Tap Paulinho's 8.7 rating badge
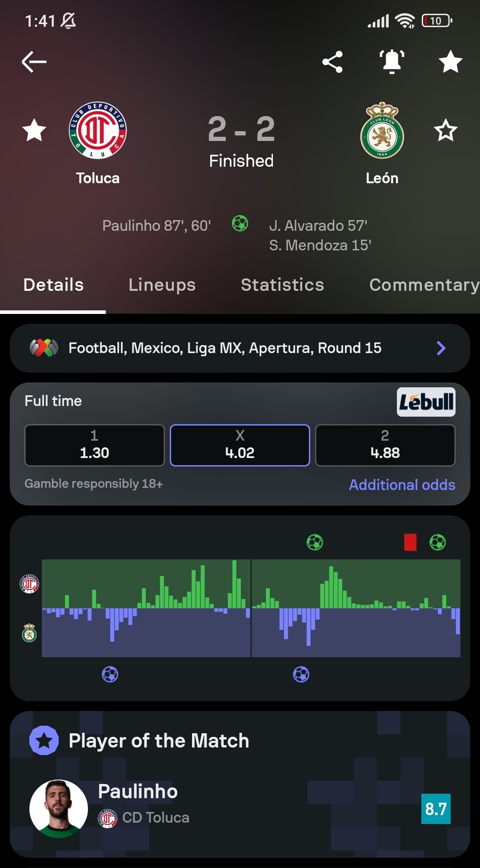Screen dimensions: 480x868 coord(436,809)
